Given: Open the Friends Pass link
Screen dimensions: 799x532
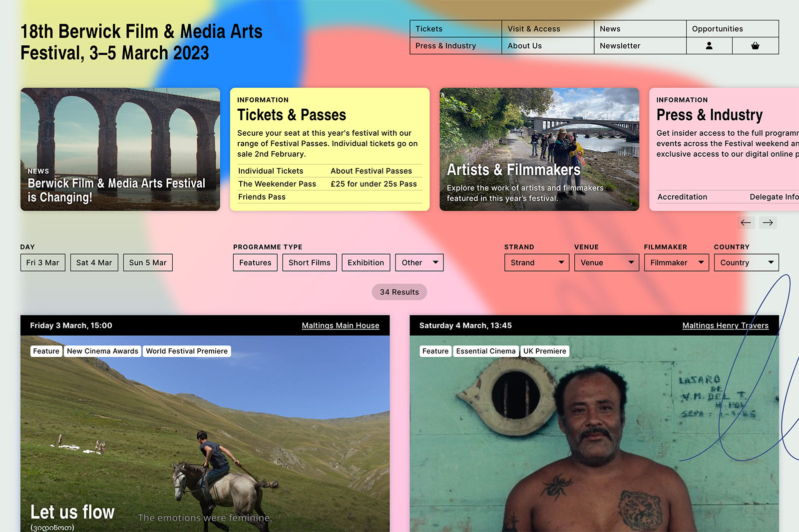Looking at the screenshot, I should point(262,197).
